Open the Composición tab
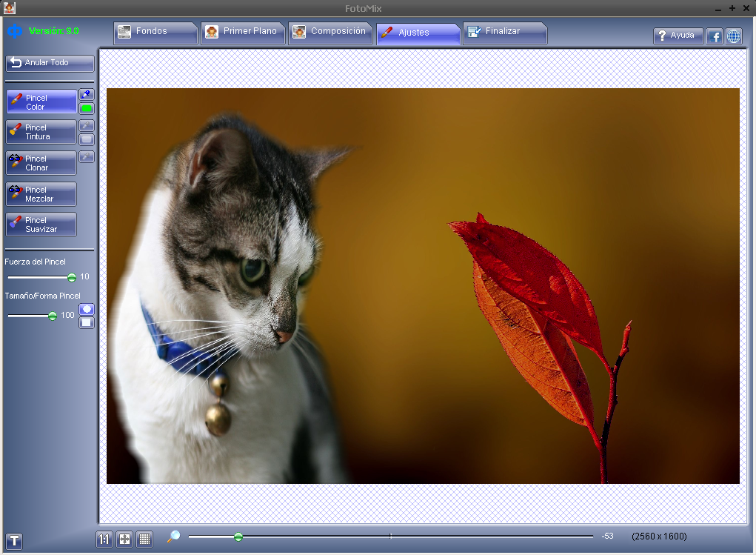 [x=330, y=33]
